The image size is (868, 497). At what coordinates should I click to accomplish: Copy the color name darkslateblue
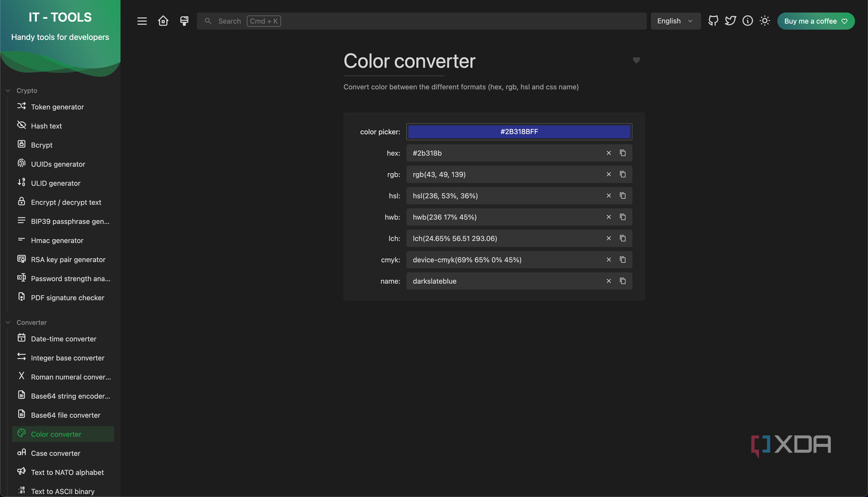(x=623, y=281)
